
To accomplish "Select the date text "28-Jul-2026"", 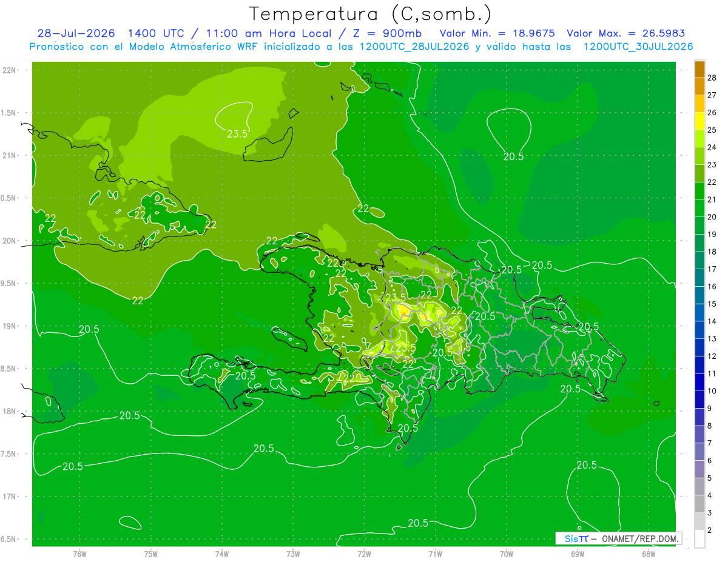I will click(x=77, y=33).
